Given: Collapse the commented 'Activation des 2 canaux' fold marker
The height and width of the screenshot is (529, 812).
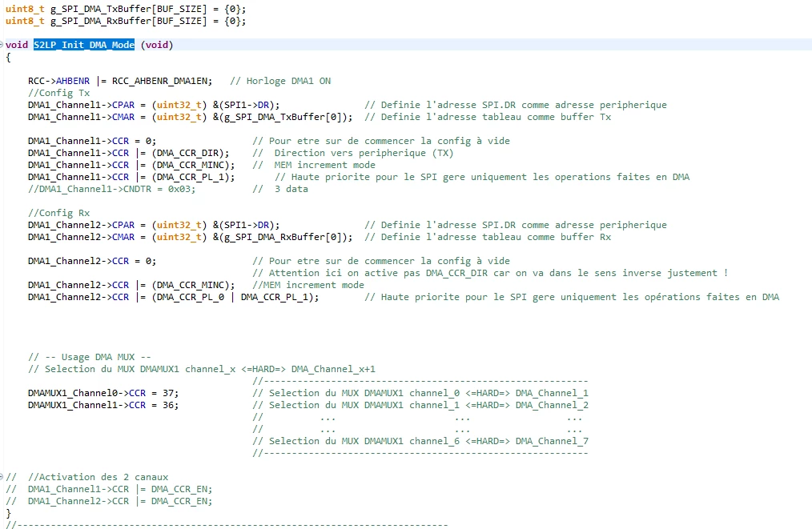Looking at the screenshot, I should click(2, 477).
